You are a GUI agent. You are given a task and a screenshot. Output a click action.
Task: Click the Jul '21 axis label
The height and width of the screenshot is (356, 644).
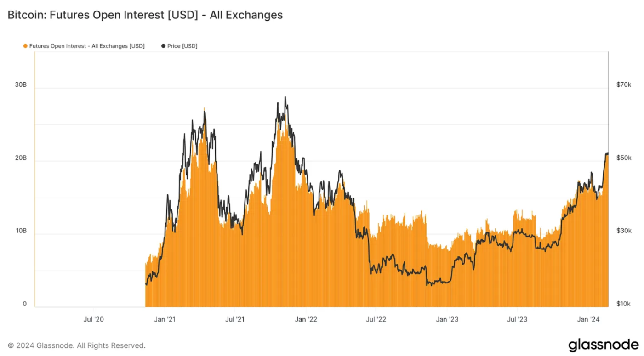(235, 319)
